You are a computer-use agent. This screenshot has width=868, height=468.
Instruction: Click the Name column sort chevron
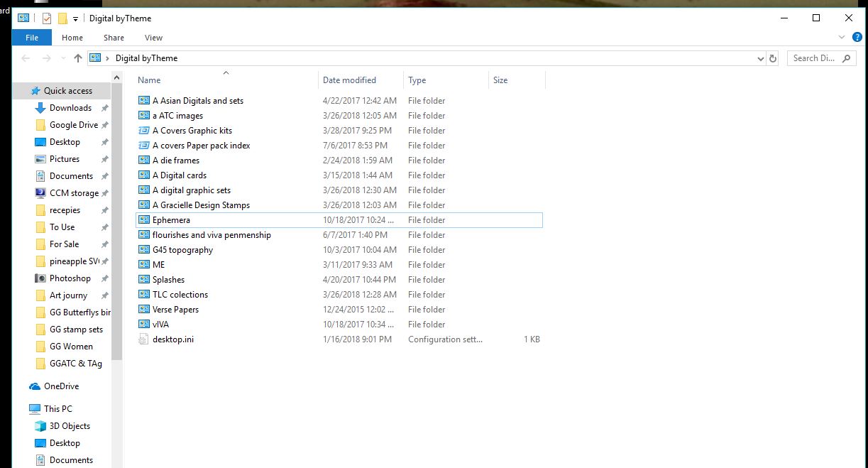pyautogui.click(x=226, y=72)
